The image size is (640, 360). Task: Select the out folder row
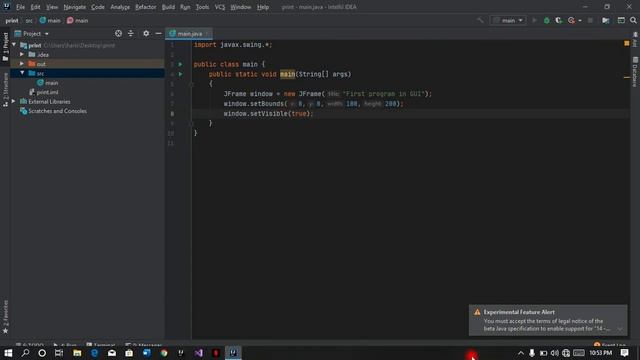pos(87,64)
